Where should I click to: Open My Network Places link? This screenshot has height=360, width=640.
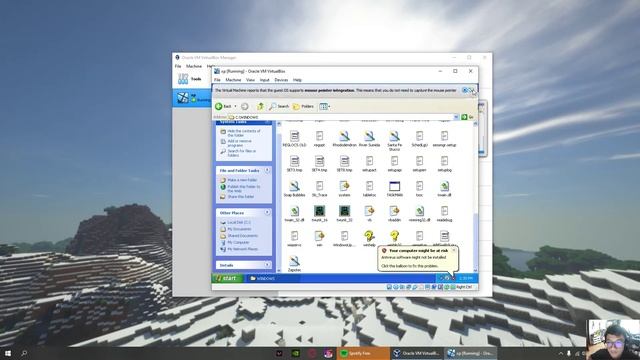242,249
